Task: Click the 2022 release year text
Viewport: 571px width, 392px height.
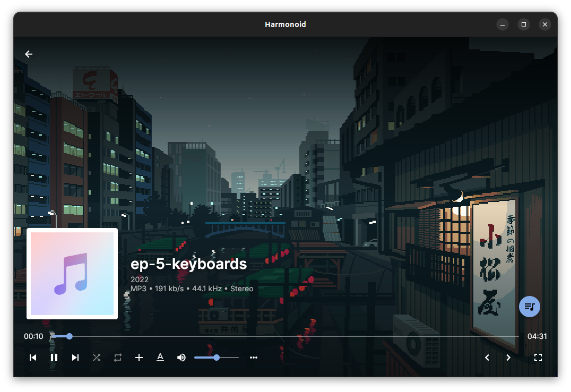Action: point(139,279)
